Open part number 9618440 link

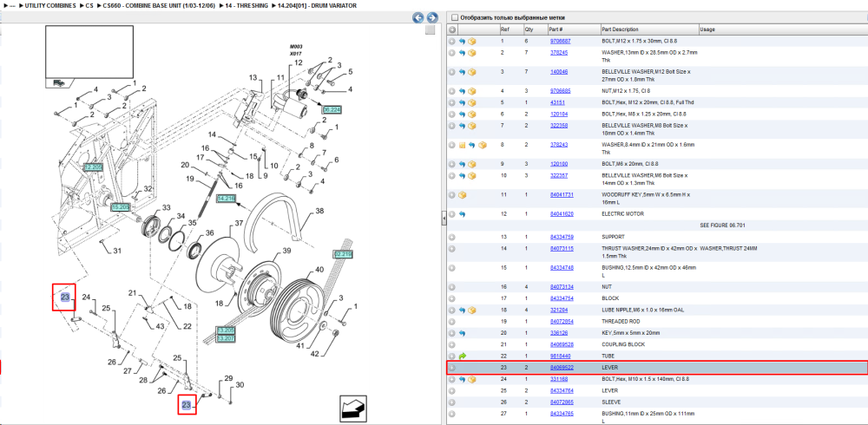[x=560, y=356]
